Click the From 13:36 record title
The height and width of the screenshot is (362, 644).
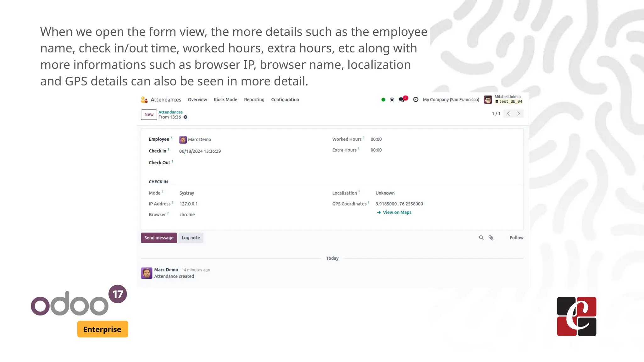[x=169, y=117]
